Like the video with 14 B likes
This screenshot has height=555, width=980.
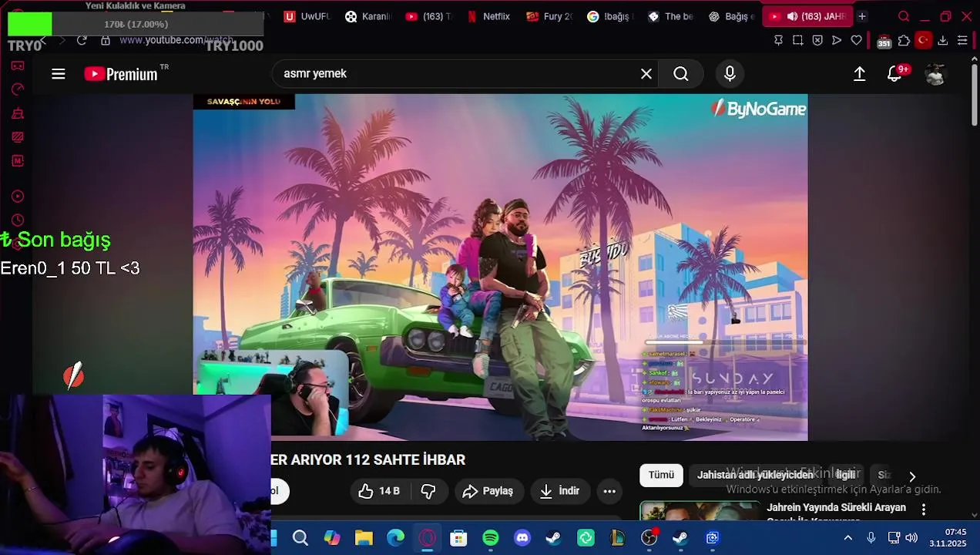pos(379,491)
